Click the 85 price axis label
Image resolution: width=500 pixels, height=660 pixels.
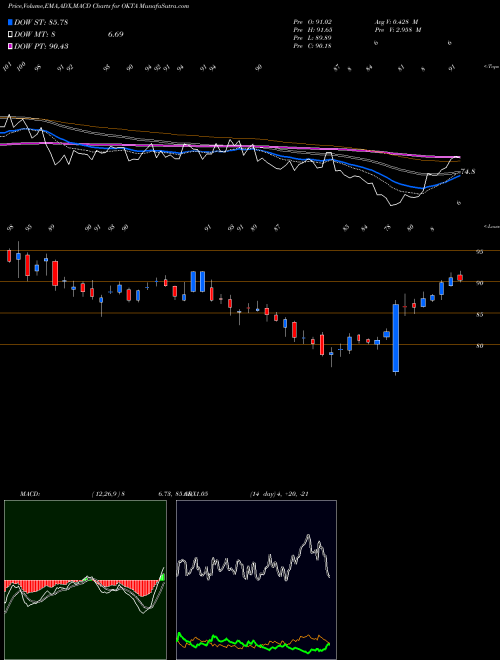pos(480,314)
